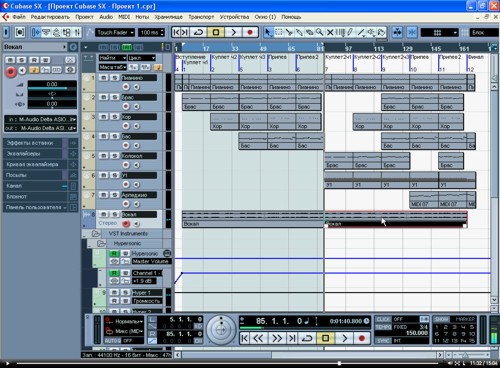Show the Event Infoline
Screen dimensions: 500x368
click(x=46, y=32)
